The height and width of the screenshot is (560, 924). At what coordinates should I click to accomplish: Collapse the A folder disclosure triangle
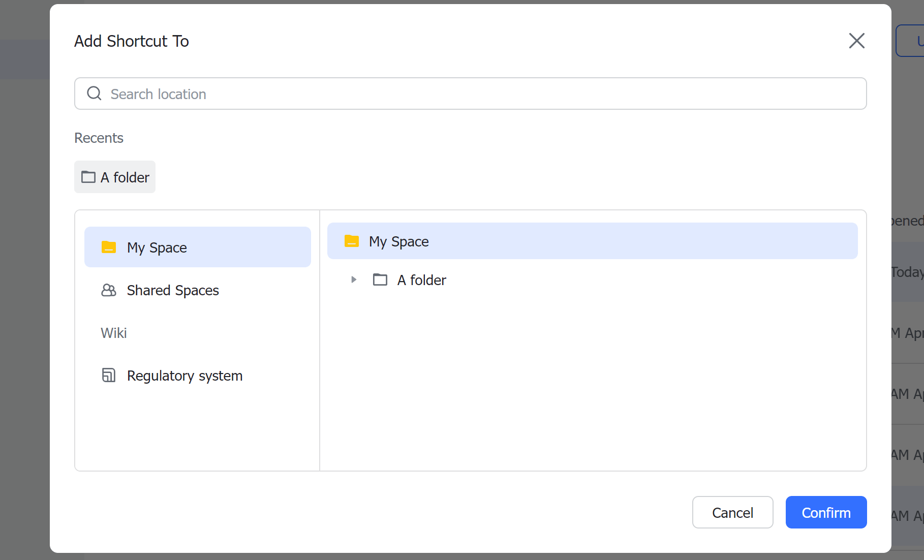pyautogui.click(x=354, y=279)
